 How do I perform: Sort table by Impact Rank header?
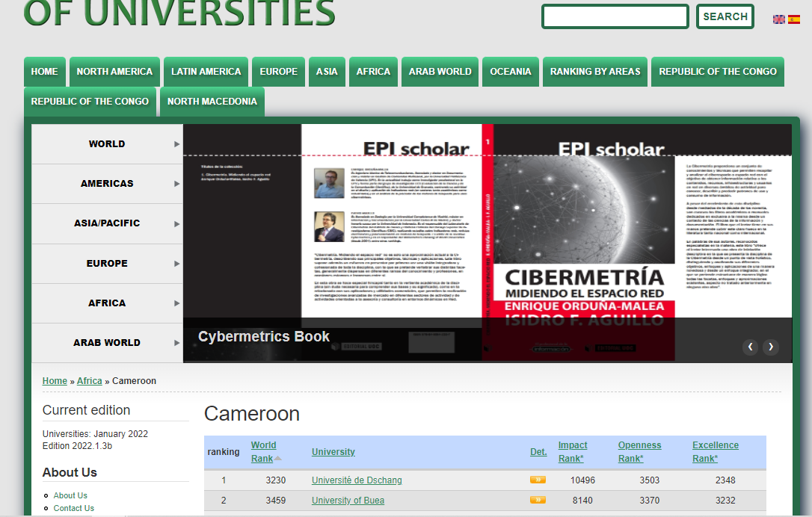point(572,452)
